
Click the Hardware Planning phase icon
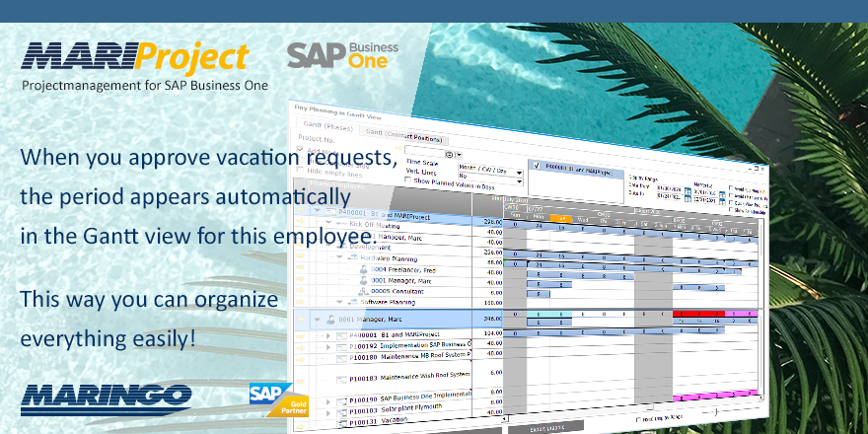pos(352,257)
